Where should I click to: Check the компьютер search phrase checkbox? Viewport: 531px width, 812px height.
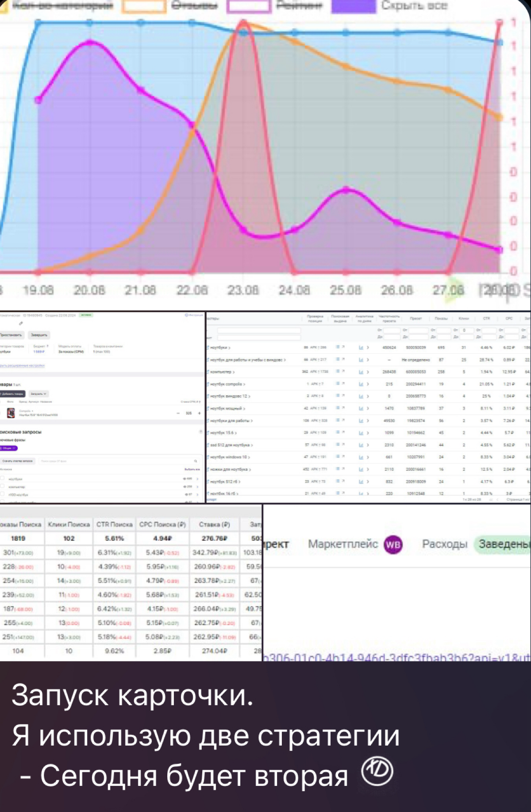point(3,486)
